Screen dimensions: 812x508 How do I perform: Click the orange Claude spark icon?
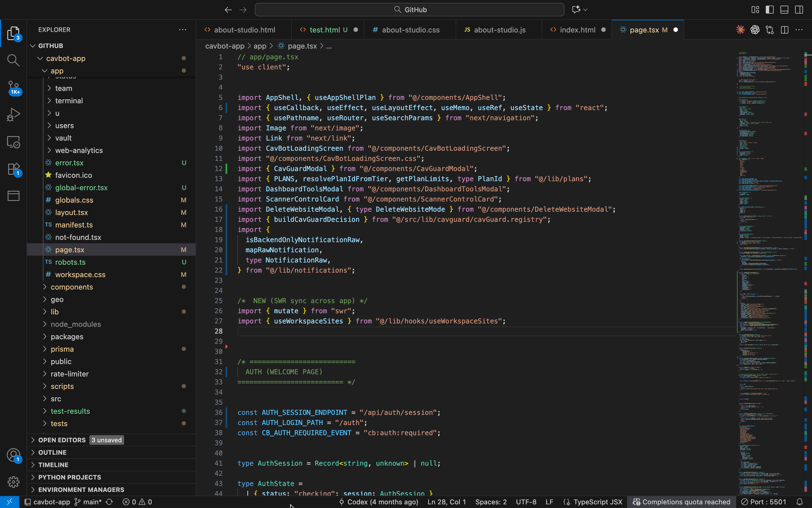click(x=740, y=30)
